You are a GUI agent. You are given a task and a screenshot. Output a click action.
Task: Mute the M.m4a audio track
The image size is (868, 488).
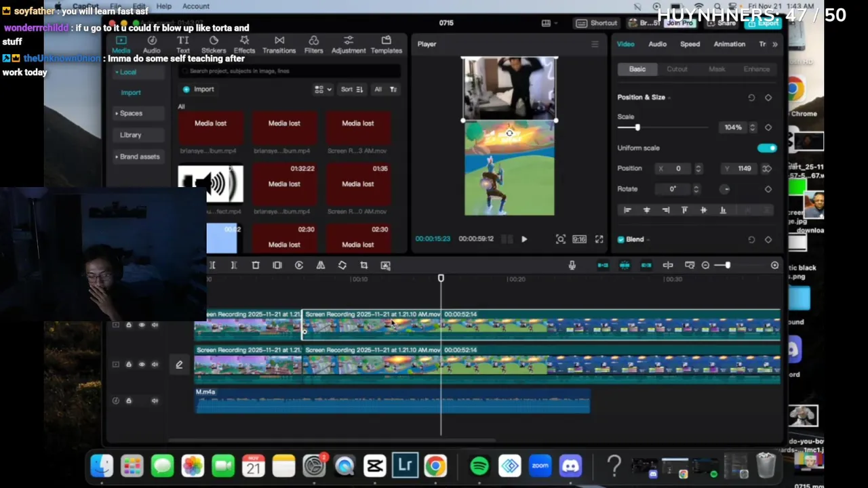click(x=155, y=401)
